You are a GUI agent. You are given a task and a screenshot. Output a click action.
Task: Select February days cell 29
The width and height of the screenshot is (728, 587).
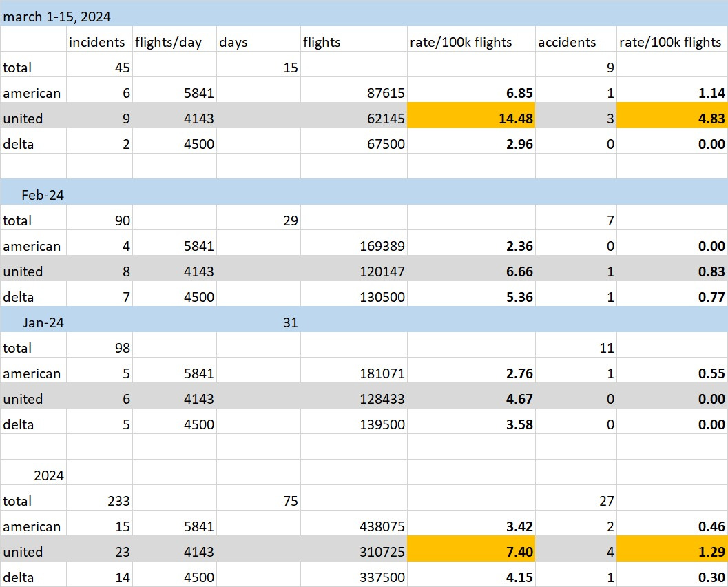[x=258, y=217]
